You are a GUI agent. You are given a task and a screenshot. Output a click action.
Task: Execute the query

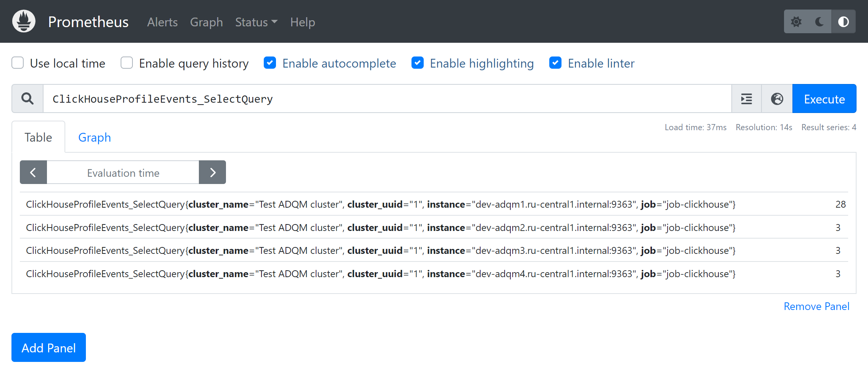824,99
